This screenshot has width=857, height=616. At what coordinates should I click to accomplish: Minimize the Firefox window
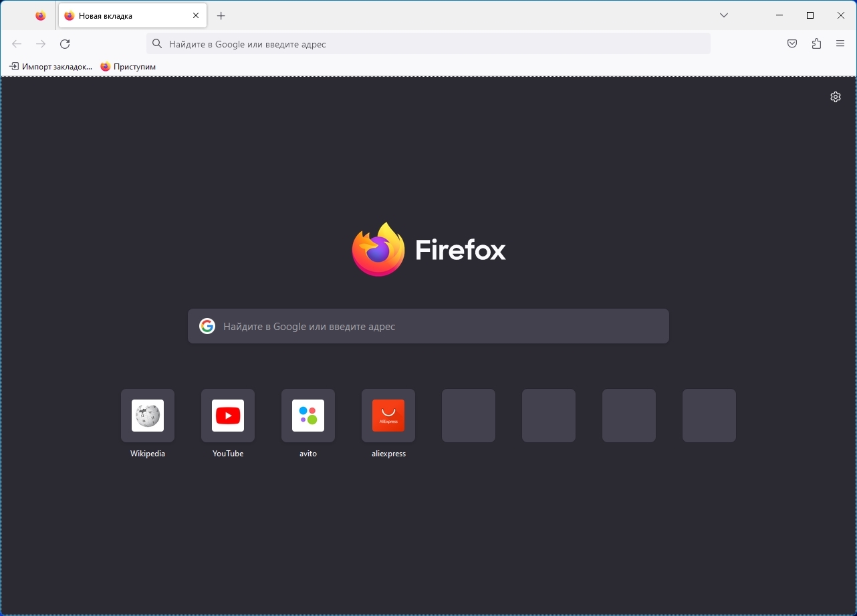[x=779, y=15]
